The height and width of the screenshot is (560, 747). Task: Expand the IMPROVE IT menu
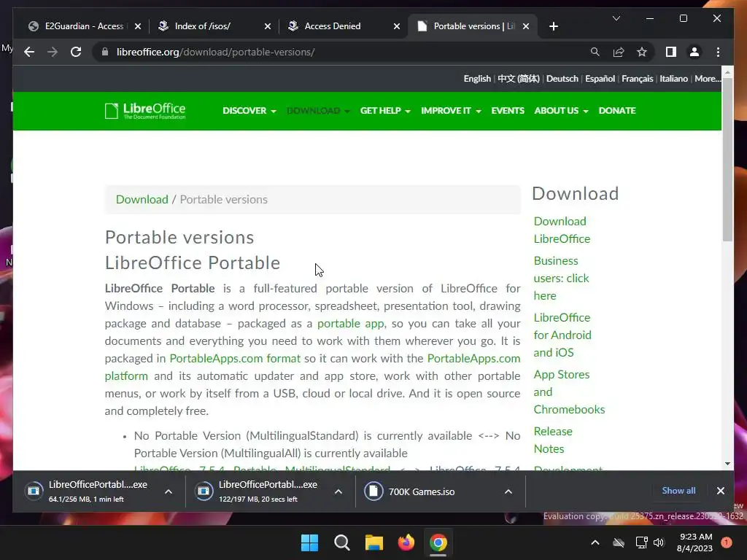pyautogui.click(x=451, y=111)
